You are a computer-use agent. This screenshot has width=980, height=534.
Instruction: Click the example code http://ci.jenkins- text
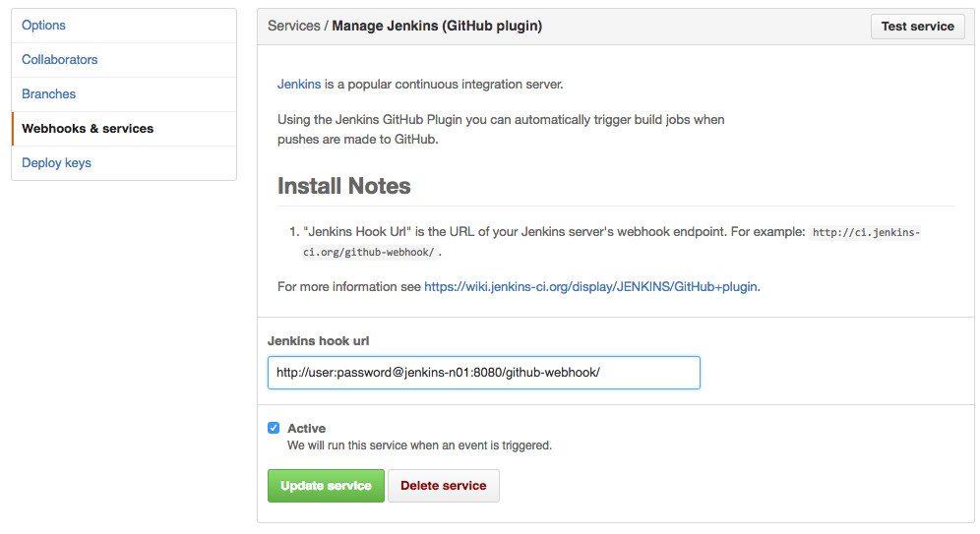click(866, 232)
